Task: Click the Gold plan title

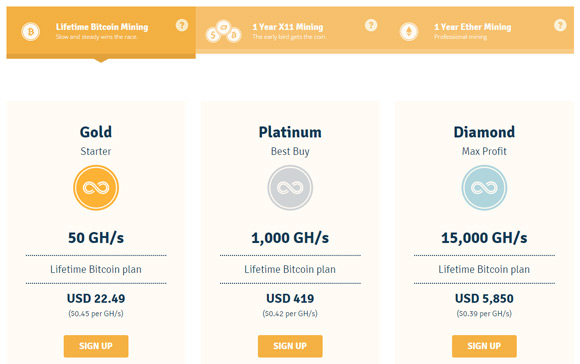Action: coord(96,132)
